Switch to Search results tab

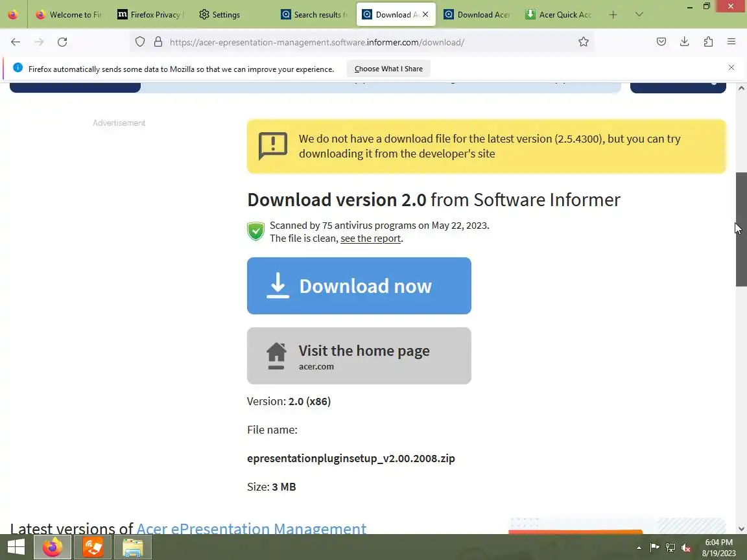click(314, 15)
